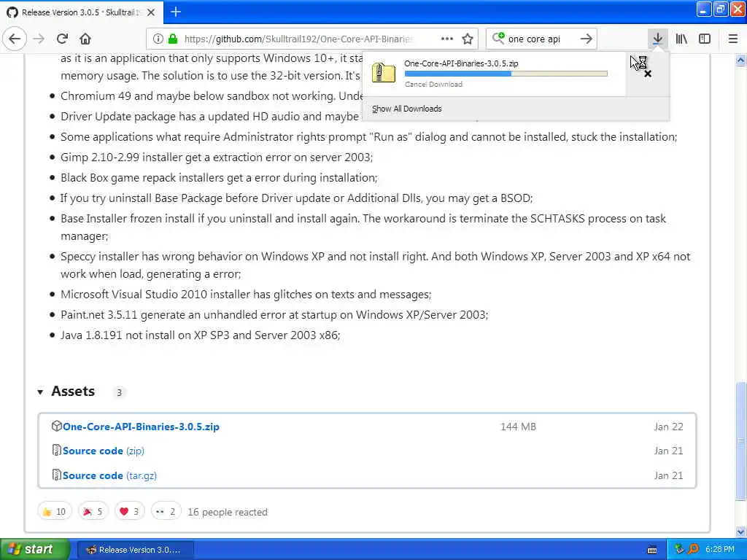747x560 pixels.
Task: Click the zip icon beside Source code (zip)
Action: (x=57, y=450)
